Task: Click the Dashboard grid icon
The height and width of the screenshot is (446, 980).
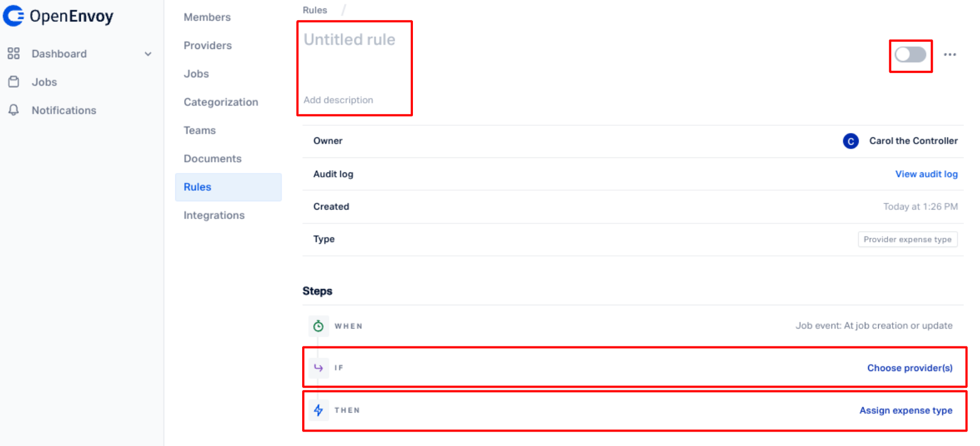Action: pyautogui.click(x=13, y=53)
